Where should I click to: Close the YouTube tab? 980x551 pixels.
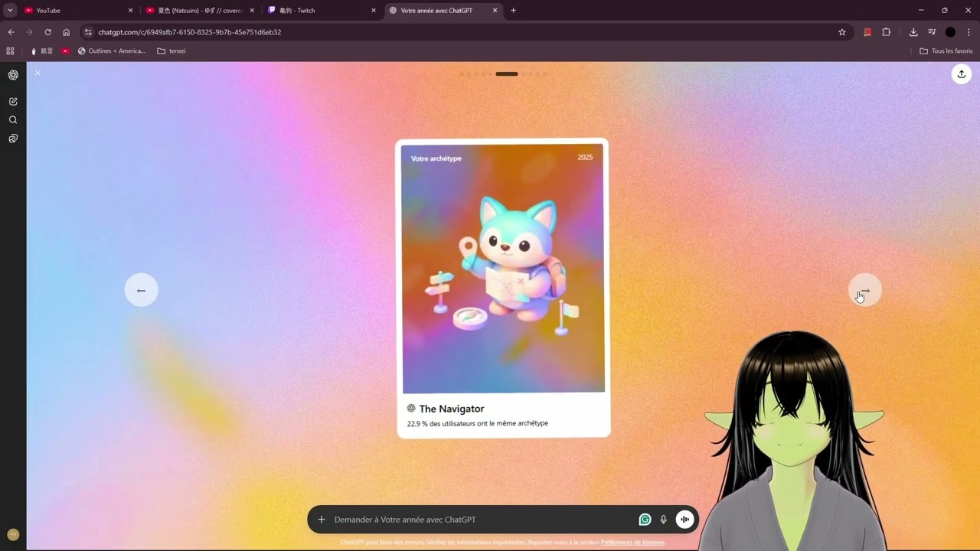point(130,11)
